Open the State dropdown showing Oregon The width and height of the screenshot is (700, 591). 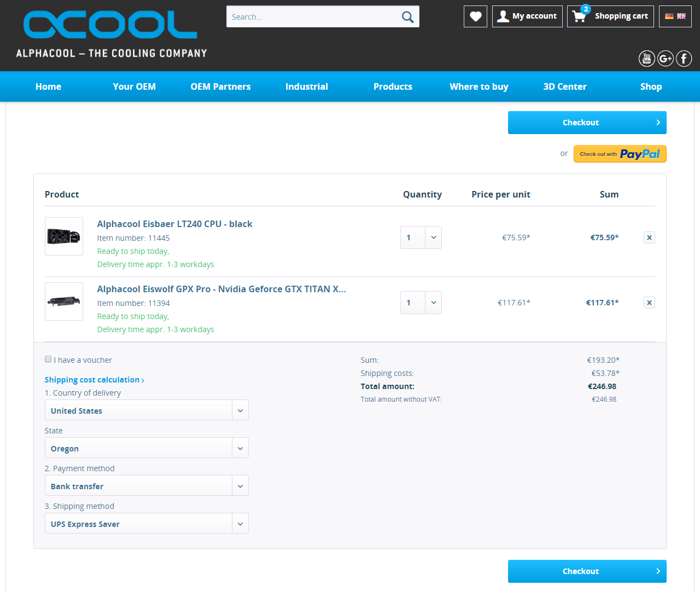pyautogui.click(x=147, y=448)
